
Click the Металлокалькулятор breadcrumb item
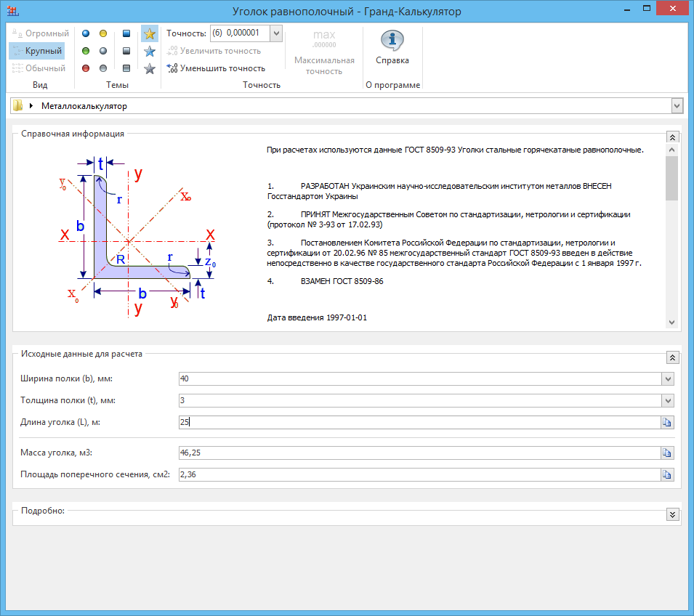84,106
